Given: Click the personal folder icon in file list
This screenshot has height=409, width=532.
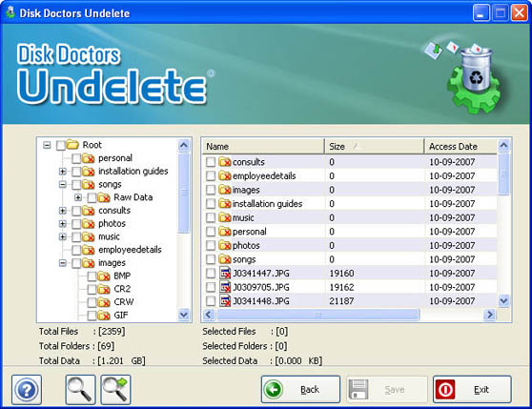Looking at the screenshot, I should [x=225, y=232].
